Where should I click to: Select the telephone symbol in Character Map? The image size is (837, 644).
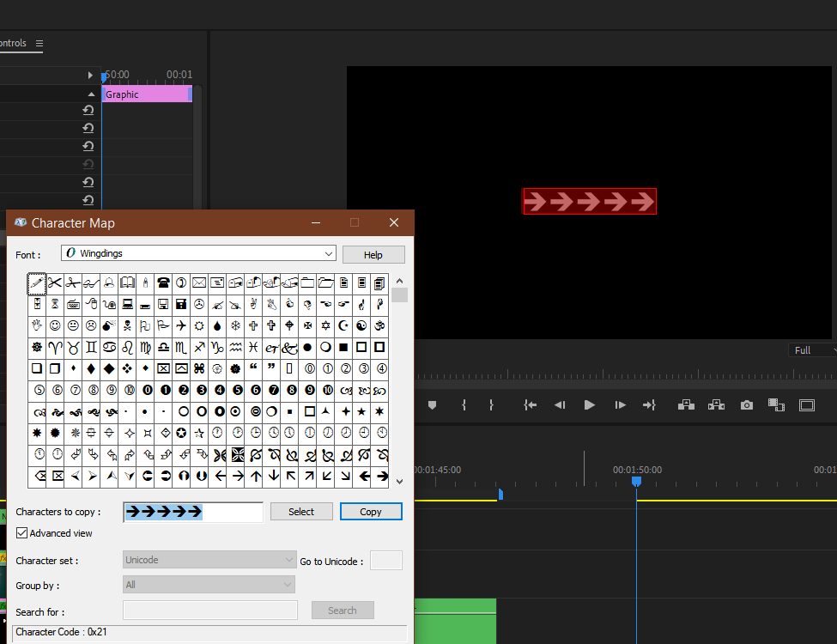click(x=163, y=283)
